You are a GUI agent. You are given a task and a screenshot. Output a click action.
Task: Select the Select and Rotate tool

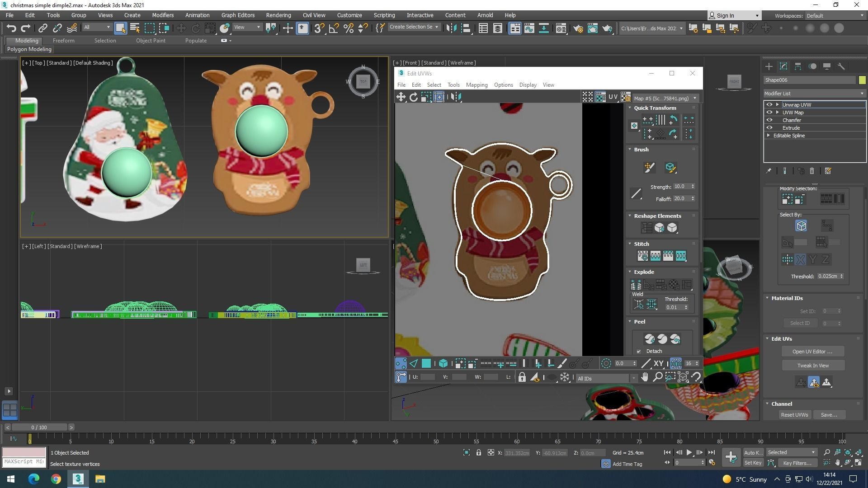click(x=195, y=28)
